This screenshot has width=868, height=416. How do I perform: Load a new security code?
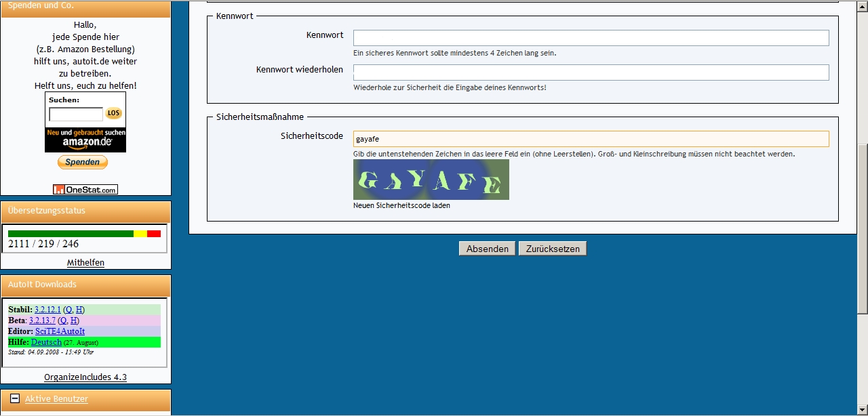coord(401,205)
